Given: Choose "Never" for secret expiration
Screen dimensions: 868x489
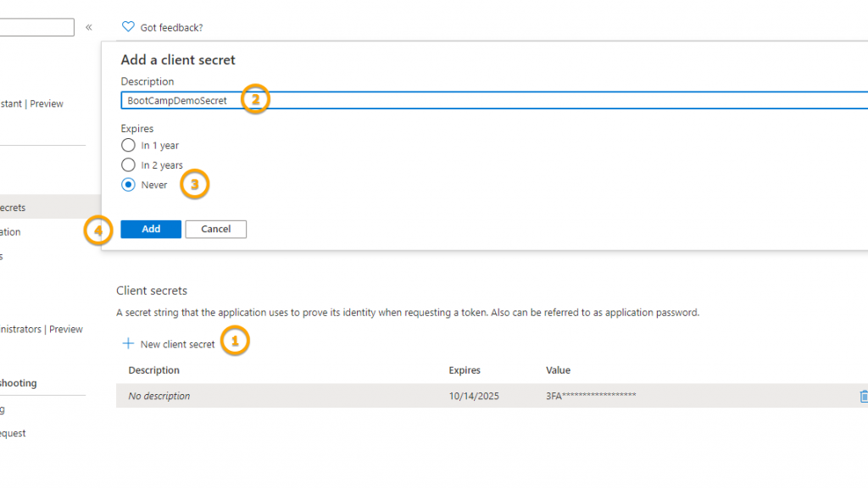Looking at the screenshot, I should click(x=128, y=185).
